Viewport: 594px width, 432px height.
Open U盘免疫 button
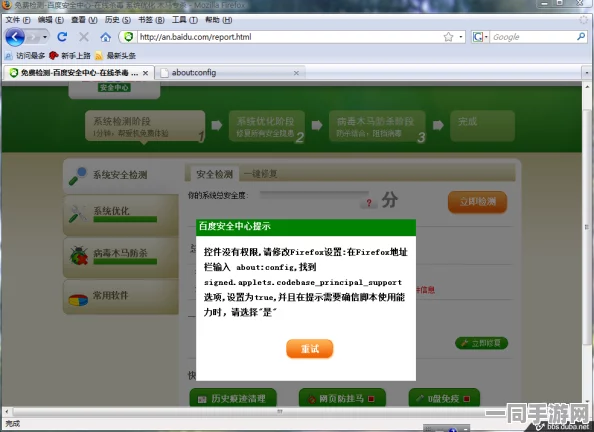444,398
